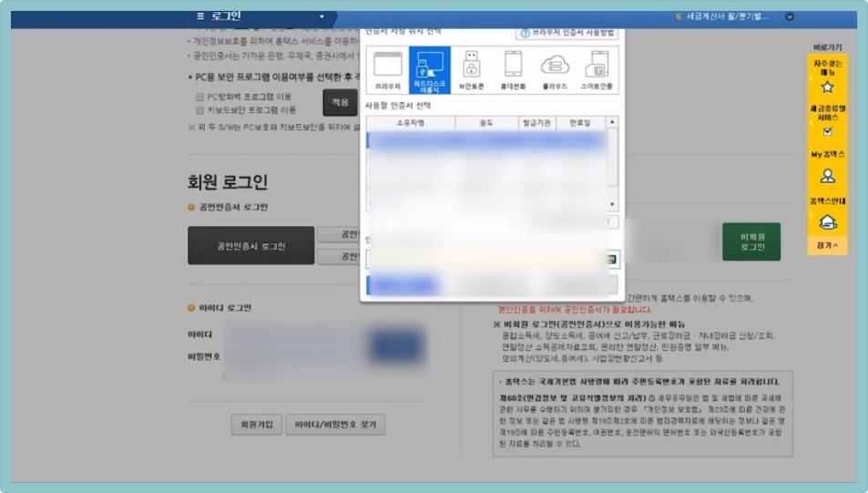Open My 홈택스 person shortcut
868x493 pixels.
click(x=827, y=168)
